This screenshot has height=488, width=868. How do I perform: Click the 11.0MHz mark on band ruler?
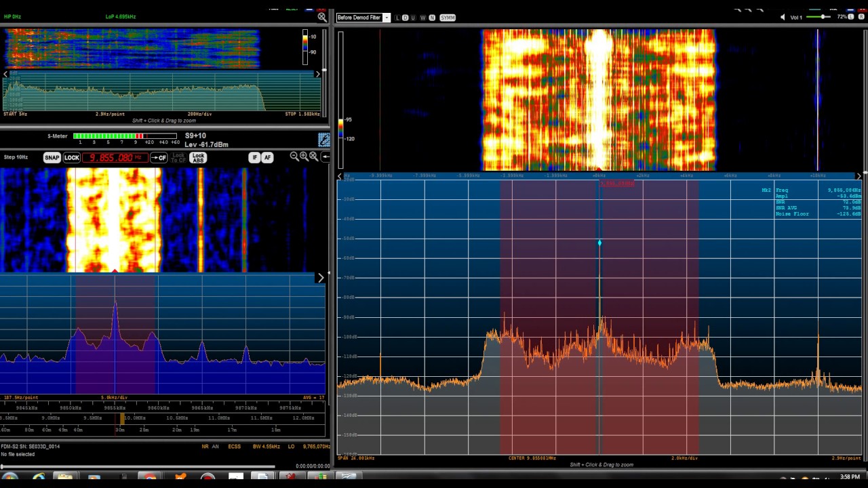(x=219, y=418)
